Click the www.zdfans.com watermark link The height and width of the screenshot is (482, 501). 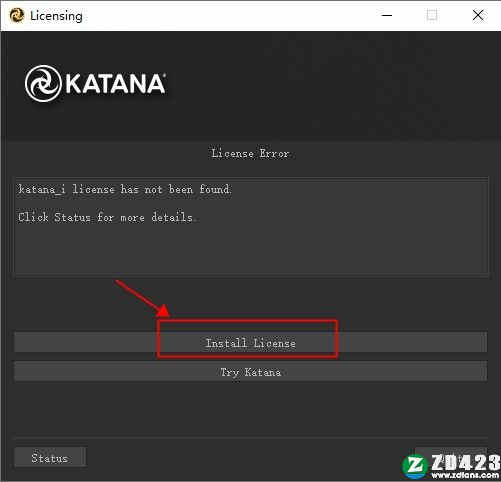coord(466,475)
